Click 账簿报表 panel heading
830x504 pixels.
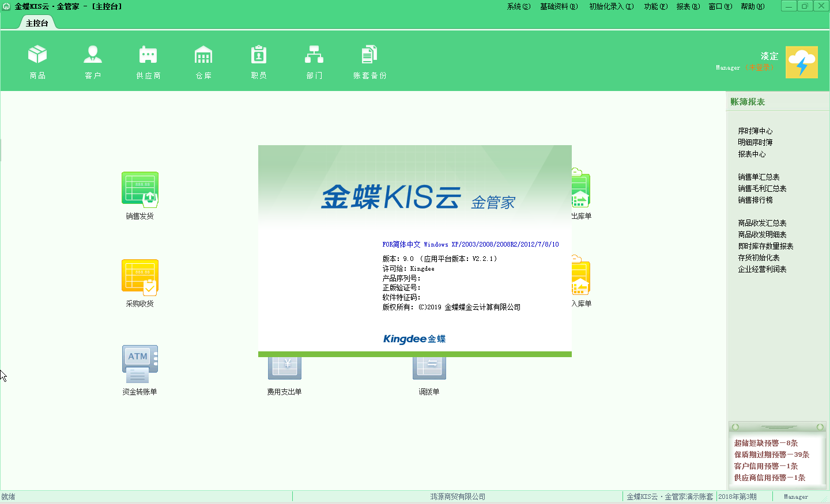748,101
